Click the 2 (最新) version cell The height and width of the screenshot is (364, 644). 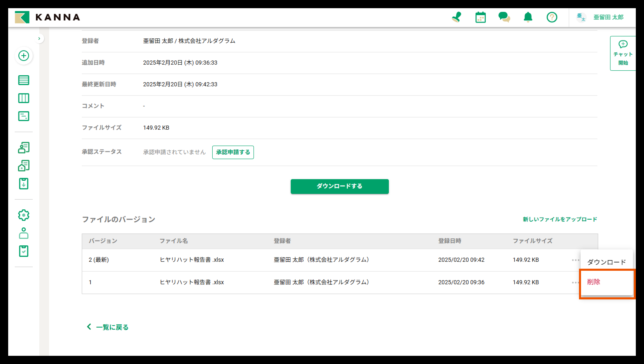[99, 260]
